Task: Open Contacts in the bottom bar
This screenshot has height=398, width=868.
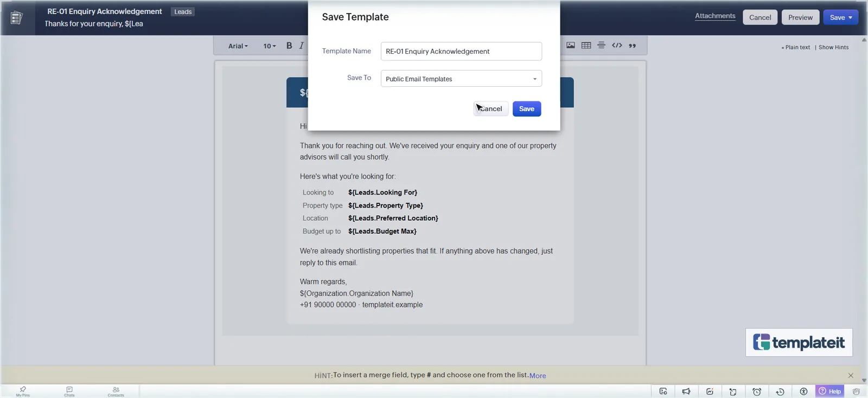Action: pos(116,391)
